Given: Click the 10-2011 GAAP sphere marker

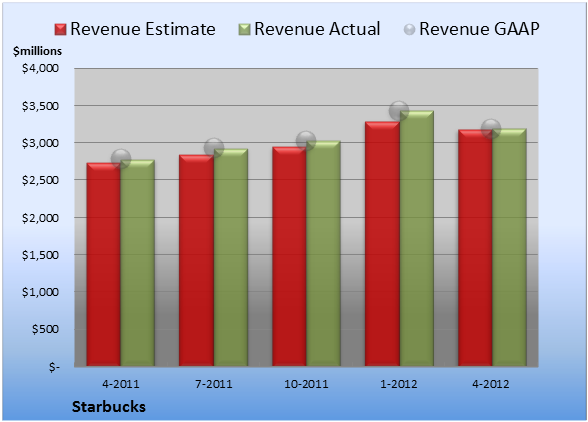Looking at the screenshot, I should coord(306,141).
